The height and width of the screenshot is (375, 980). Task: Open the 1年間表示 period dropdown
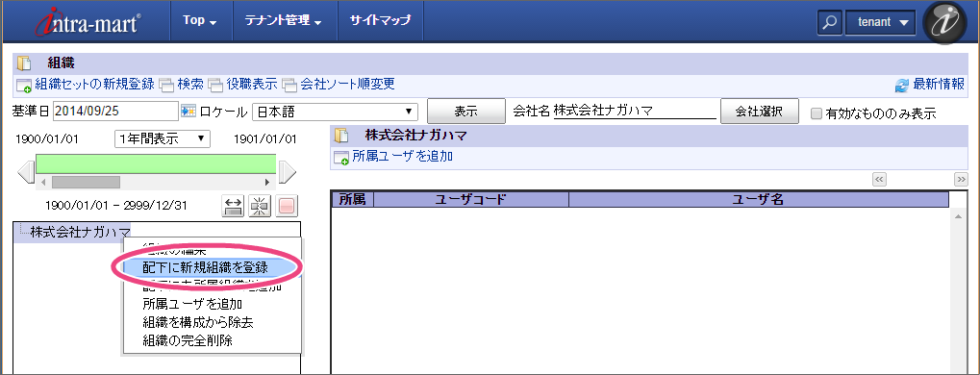pos(163,138)
